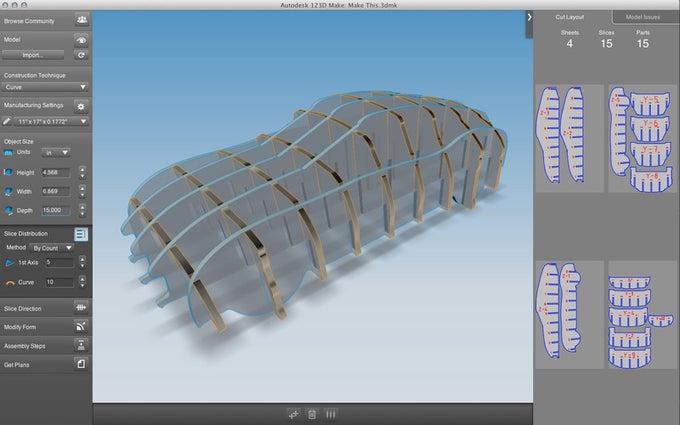Image resolution: width=680 pixels, height=425 pixels.
Task: Open the Assembly Steps icon
Action: [x=81, y=345]
